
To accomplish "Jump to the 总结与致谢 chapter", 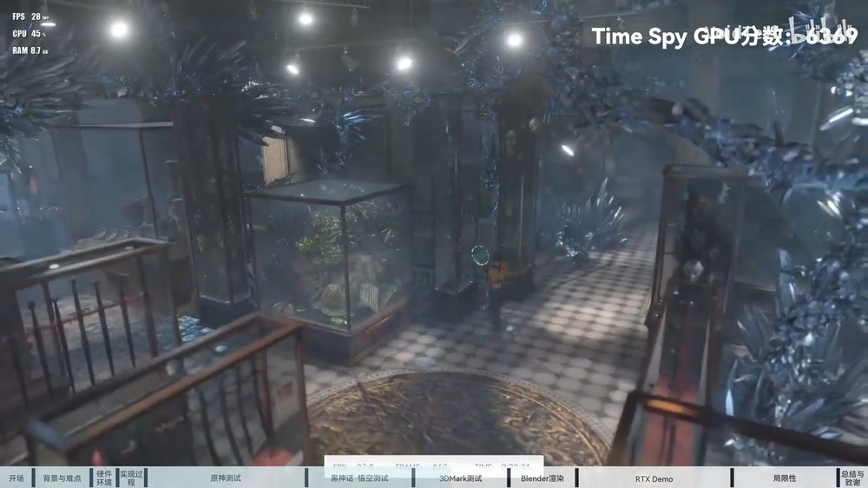I will pos(852,478).
